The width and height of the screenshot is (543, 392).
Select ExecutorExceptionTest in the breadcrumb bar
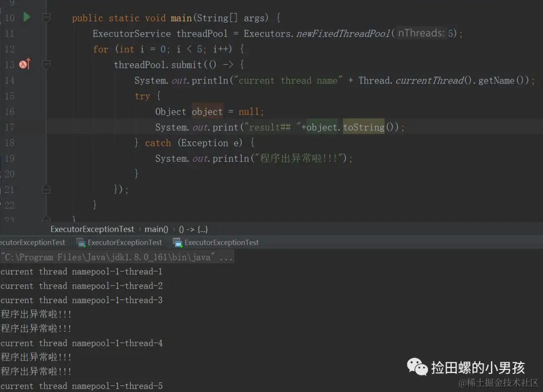pyautogui.click(x=92, y=229)
